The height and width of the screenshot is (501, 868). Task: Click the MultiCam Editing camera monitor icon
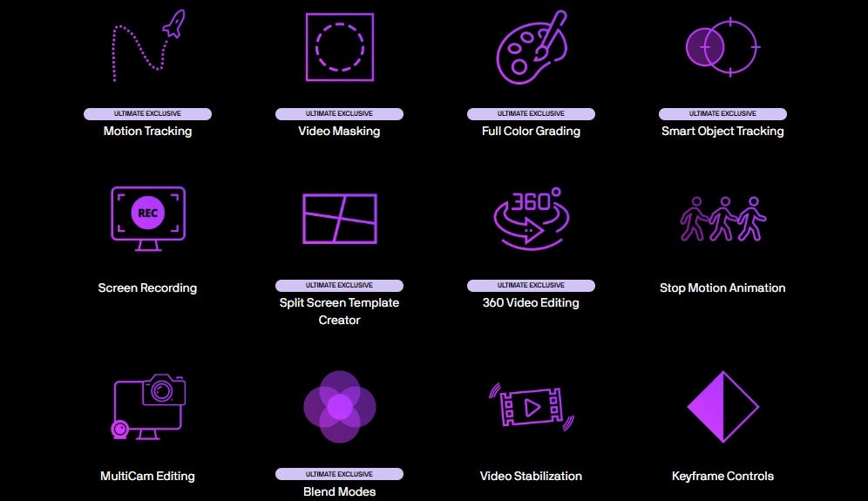click(x=148, y=407)
